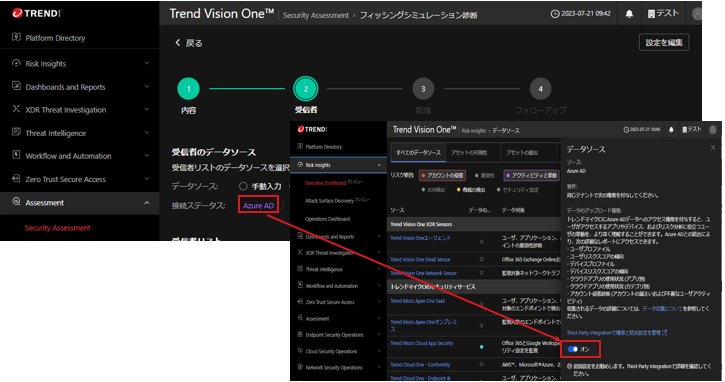Open Attack Surface Discovery in the small sidebar

[329, 201]
